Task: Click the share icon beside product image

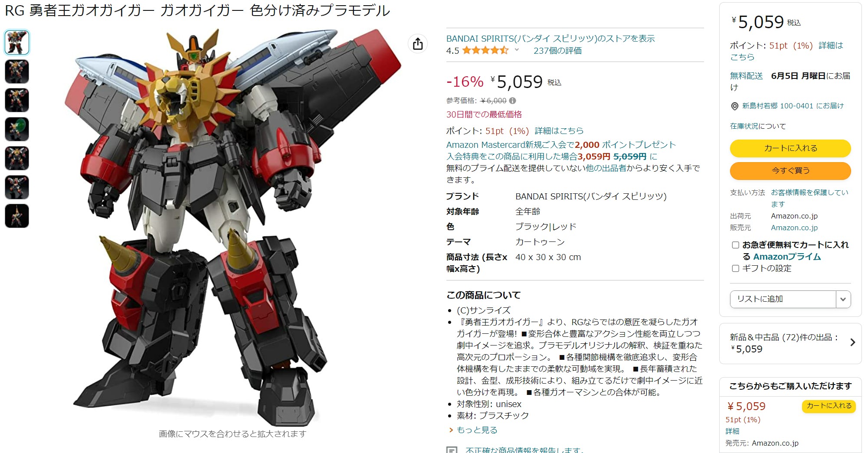Action: click(x=418, y=43)
